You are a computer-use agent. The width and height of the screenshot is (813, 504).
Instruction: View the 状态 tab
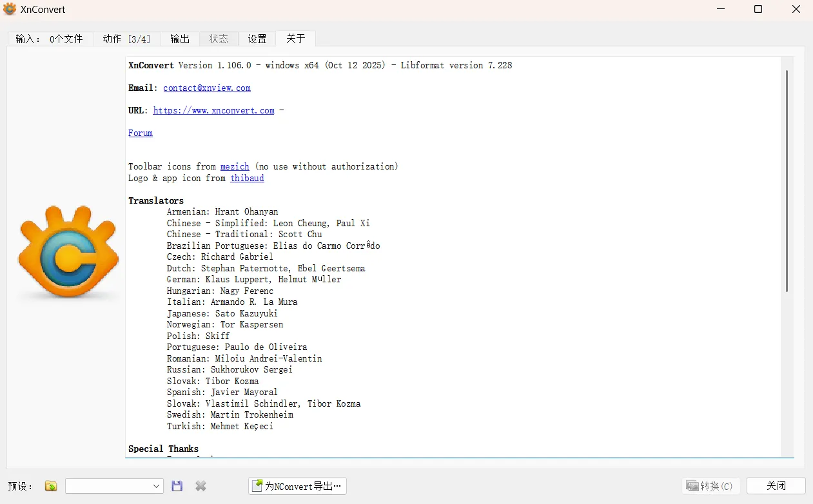[x=219, y=39]
